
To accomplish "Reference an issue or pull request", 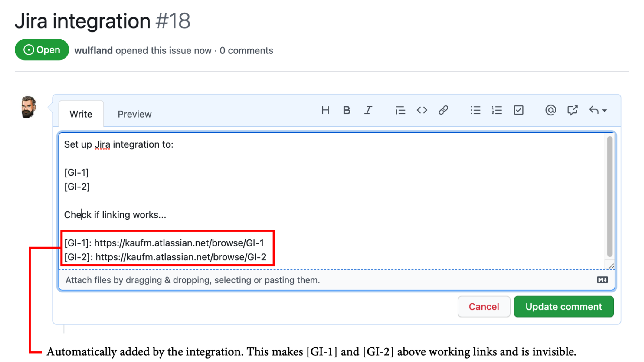I will coord(572,110).
